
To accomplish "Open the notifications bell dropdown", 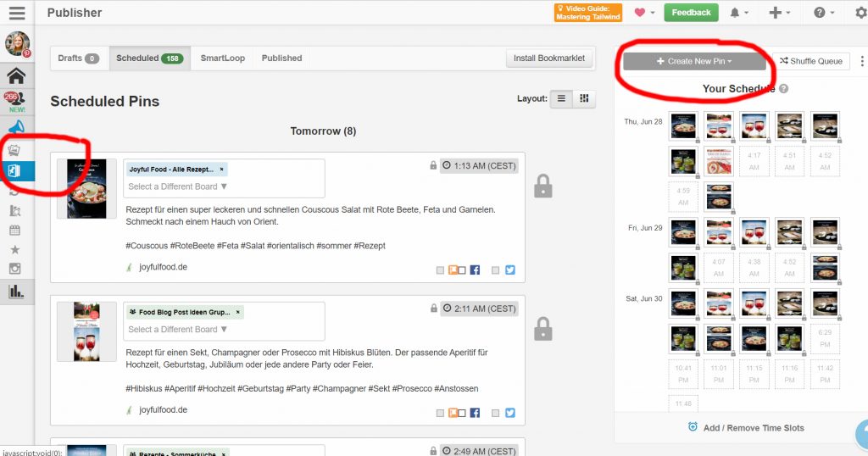I will [739, 13].
